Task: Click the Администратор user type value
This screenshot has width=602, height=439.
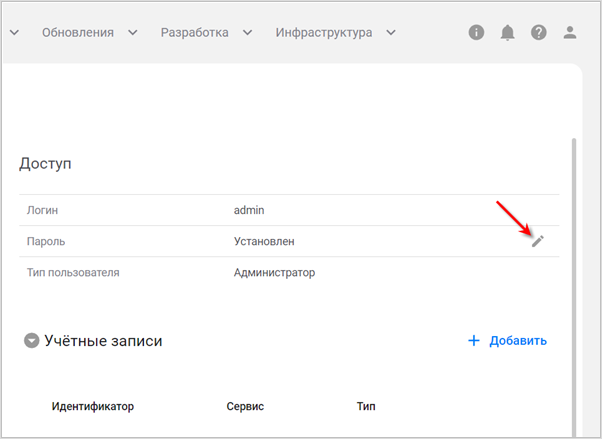Action: click(275, 272)
